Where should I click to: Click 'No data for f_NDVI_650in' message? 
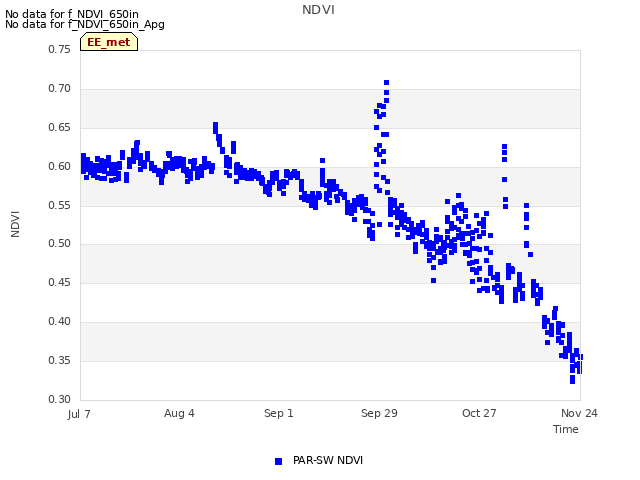72,14
